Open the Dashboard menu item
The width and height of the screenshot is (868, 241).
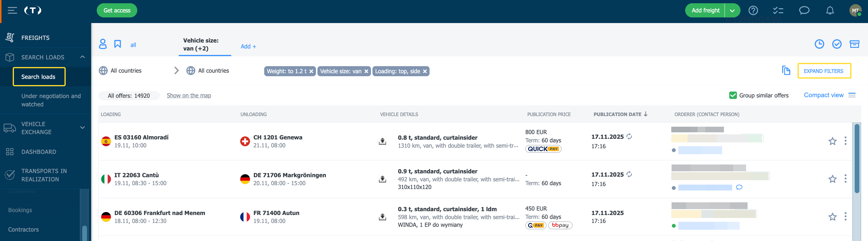pyautogui.click(x=39, y=152)
